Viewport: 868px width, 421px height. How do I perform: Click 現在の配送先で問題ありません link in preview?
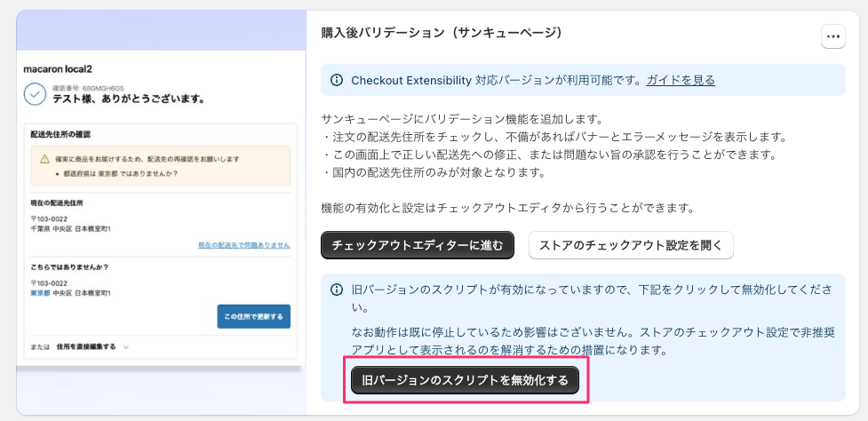click(x=243, y=243)
